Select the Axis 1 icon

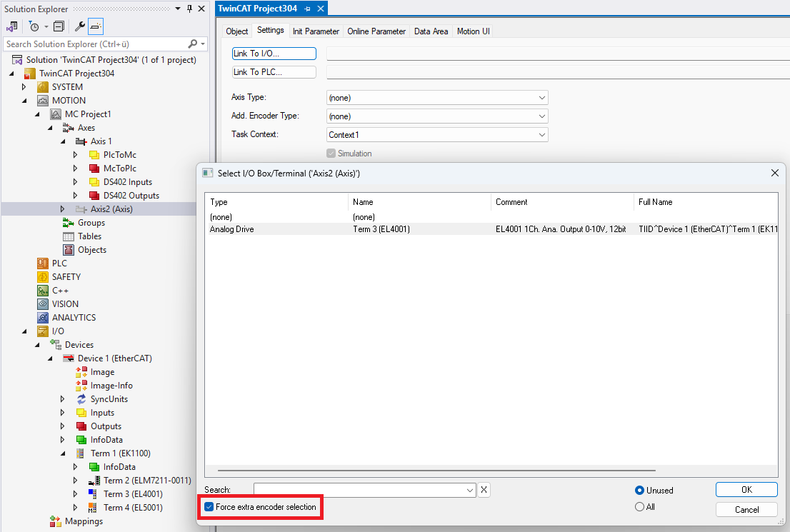(81, 141)
